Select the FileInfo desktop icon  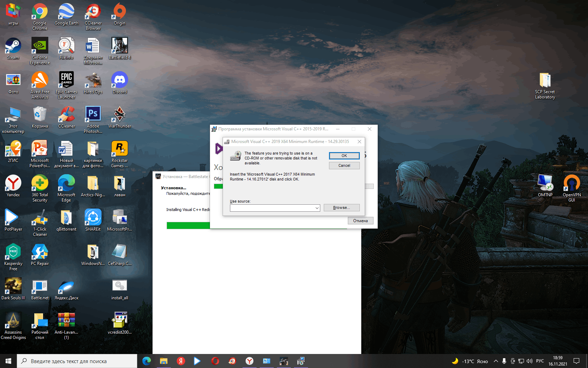coord(66,48)
